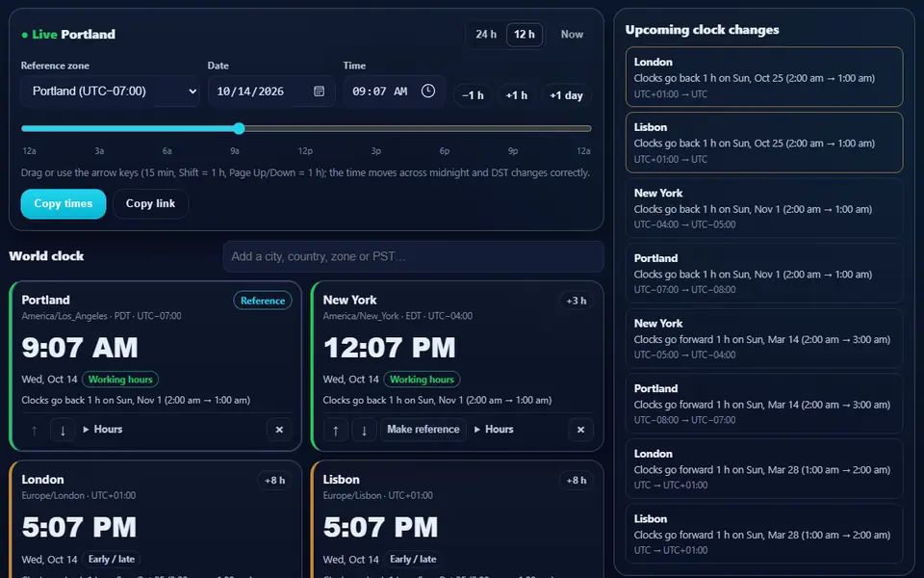The height and width of the screenshot is (578, 924).
Task: Click Europe/London · UTC+01:00 zone text
Action: (78, 495)
